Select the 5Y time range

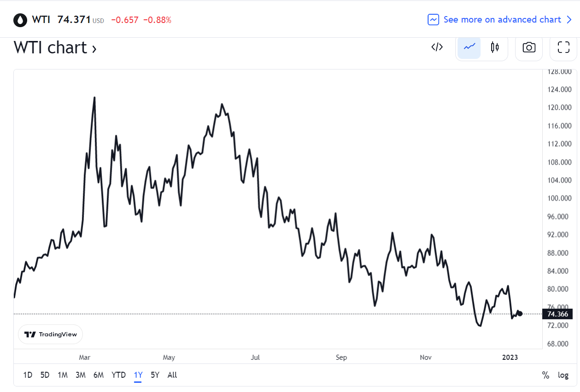pyautogui.click(x=155, y=375)
